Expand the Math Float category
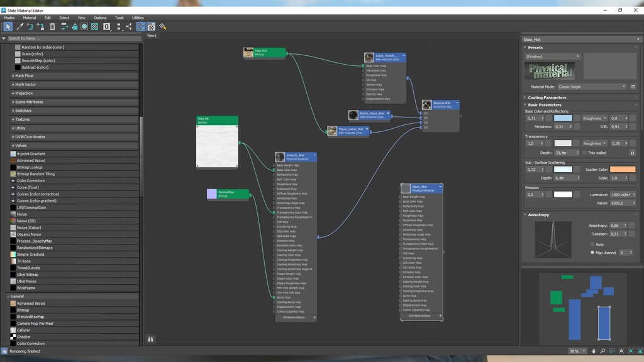The width and height of the screenshot is (644, 362). pyautogui.click(x=25, y=76)
